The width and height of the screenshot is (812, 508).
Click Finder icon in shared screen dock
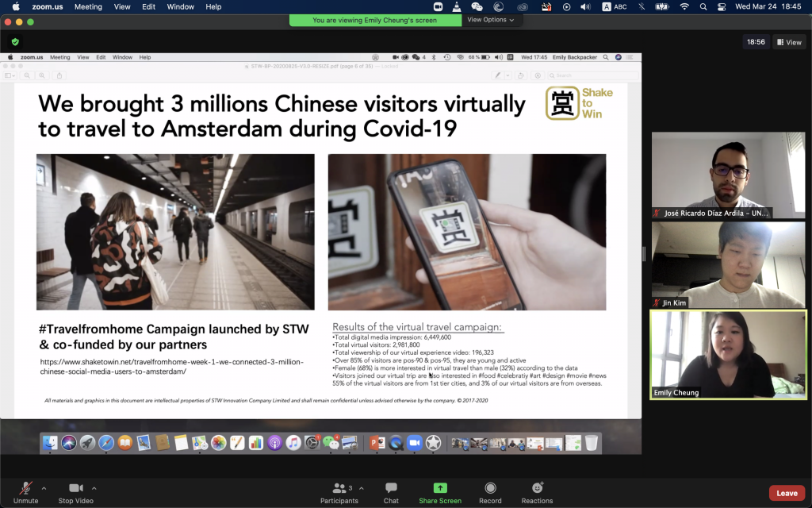50,443
